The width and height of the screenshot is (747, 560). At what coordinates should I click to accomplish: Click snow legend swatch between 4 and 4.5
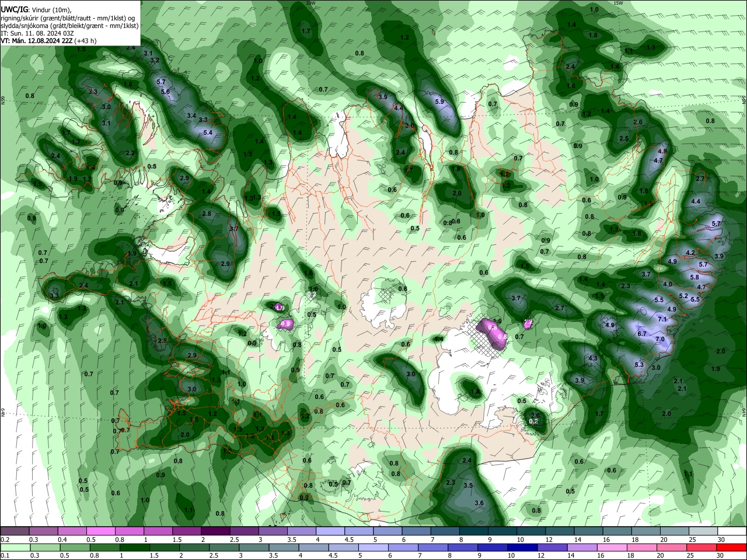tap(329, 531)
